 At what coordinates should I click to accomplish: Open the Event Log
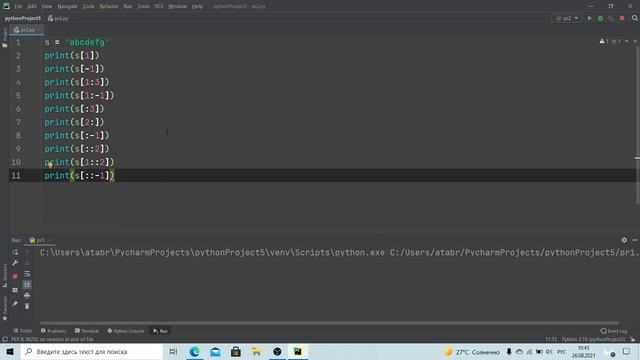pos(614,331)
